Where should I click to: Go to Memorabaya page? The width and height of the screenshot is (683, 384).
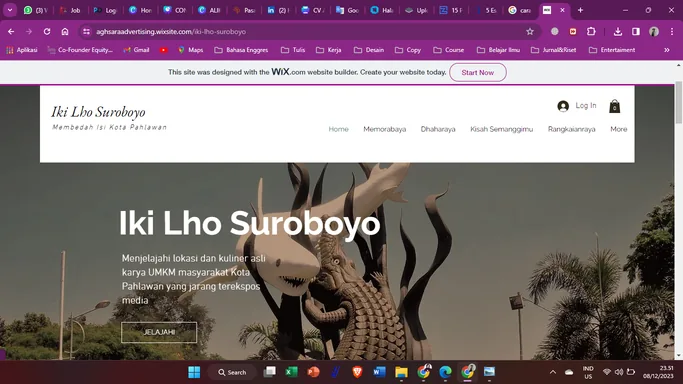click(385, 129)
